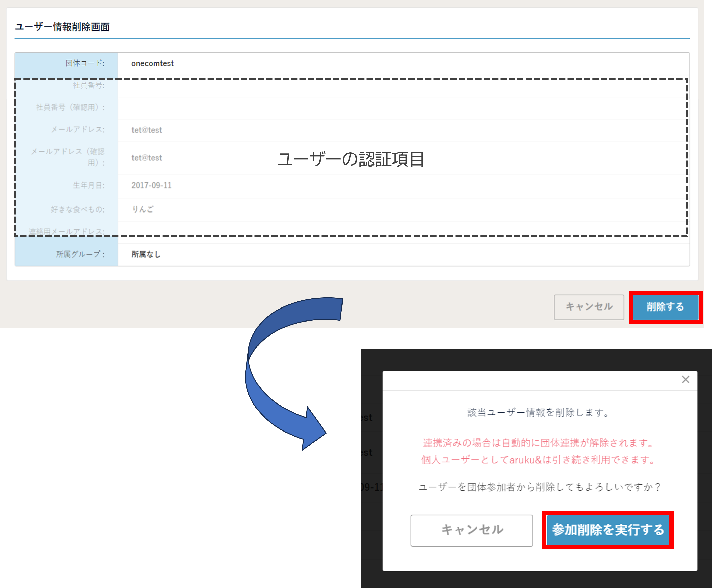
Task: Click the onecomtest group code value
Action: [152, 63]
